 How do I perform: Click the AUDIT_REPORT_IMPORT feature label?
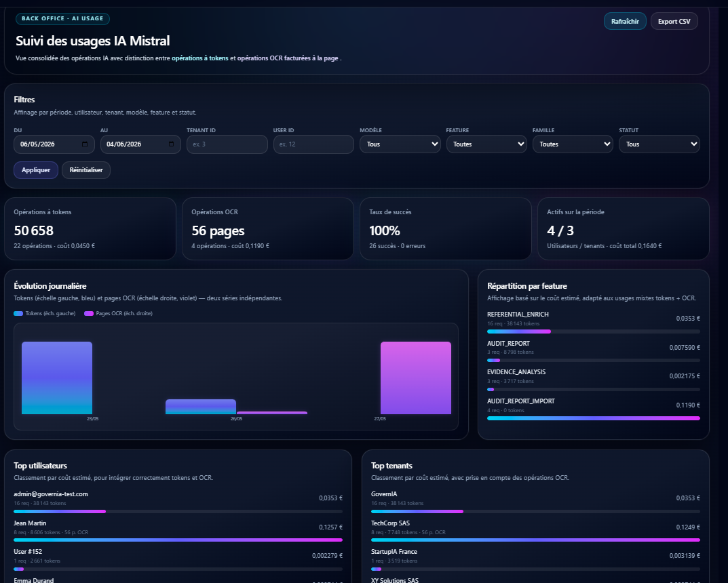[521, 401]
